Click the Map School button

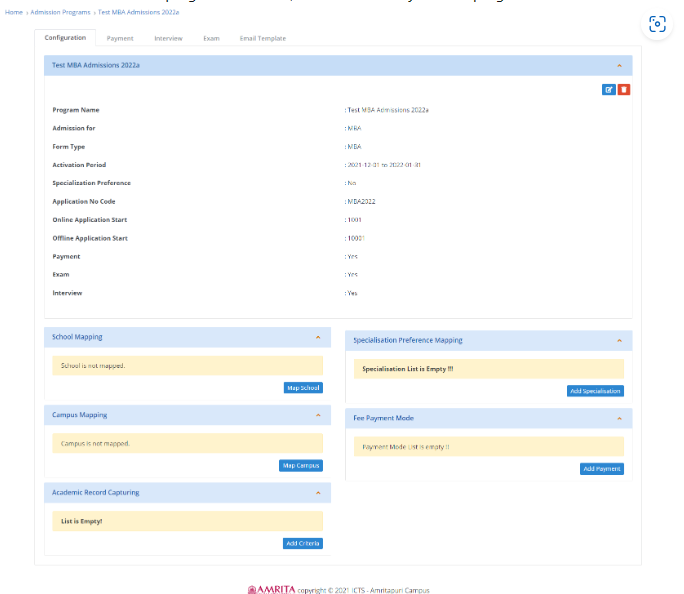[303, 388]
